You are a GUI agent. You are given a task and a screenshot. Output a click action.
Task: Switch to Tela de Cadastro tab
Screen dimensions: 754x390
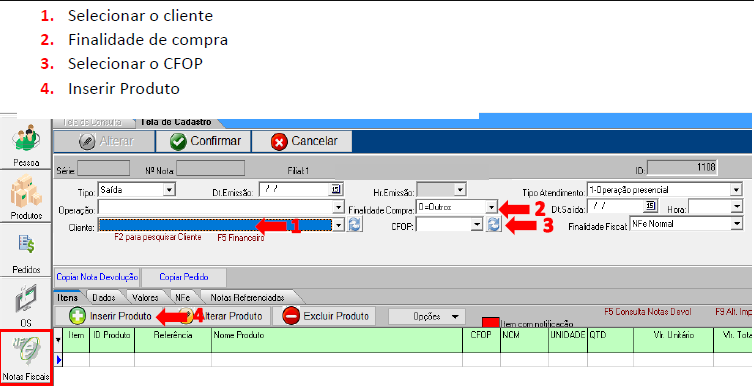pyautogui.click(x=175, y=123)
